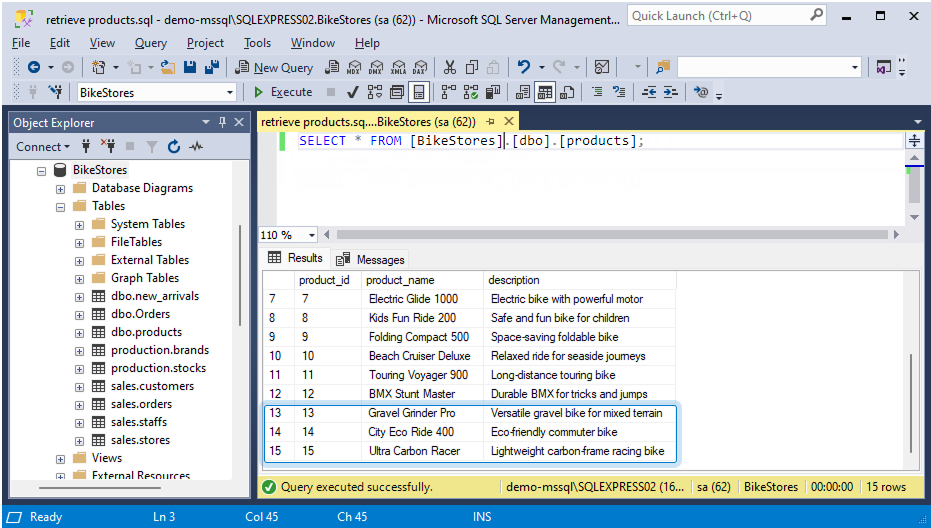
Task: Click the description column header
Action: coord(580,280)
